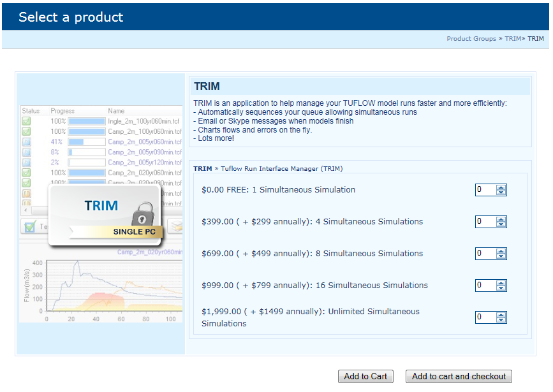The width and height of the screenshot is (553, 392).
Task: Increase quantity for $999.00 16 Simultaneous Simulations
Action: (x=501, y=283)
